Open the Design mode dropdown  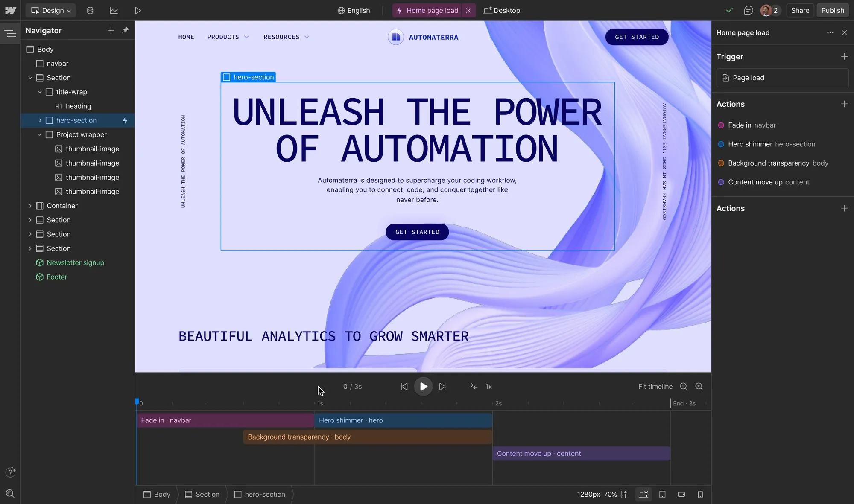[x=50, y=10]
